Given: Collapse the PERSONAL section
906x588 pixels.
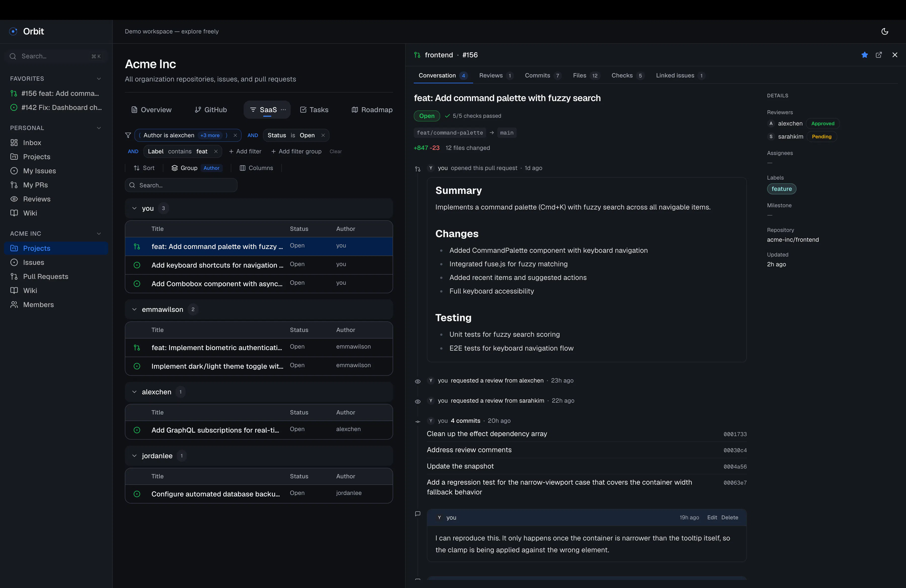Looking at the screenshot, I should coord(99,128).
